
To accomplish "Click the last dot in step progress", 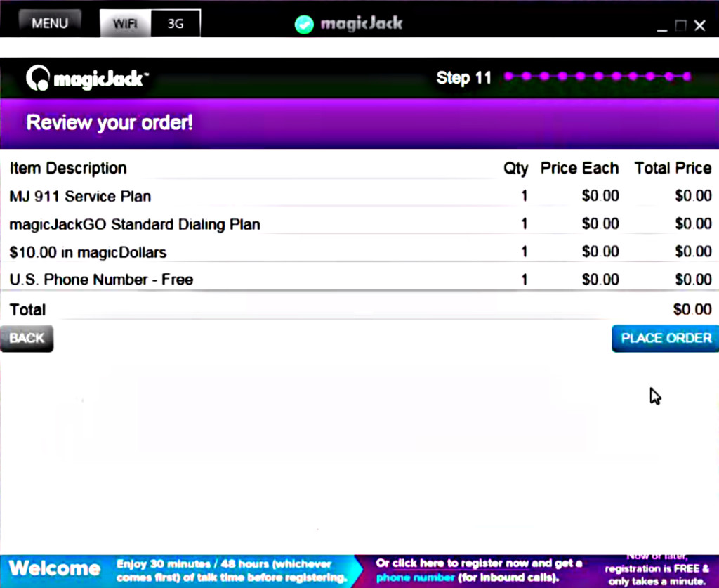I will (687, 77).
